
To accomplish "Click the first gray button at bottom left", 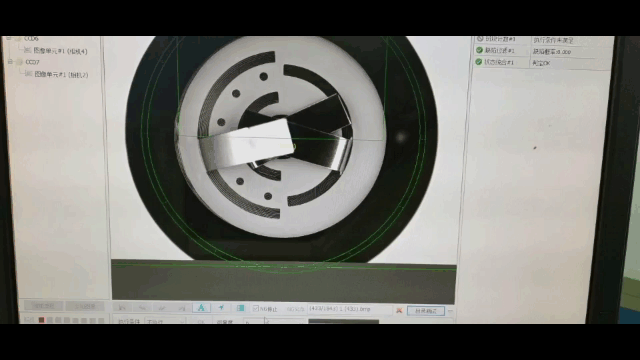I will 43,306.
